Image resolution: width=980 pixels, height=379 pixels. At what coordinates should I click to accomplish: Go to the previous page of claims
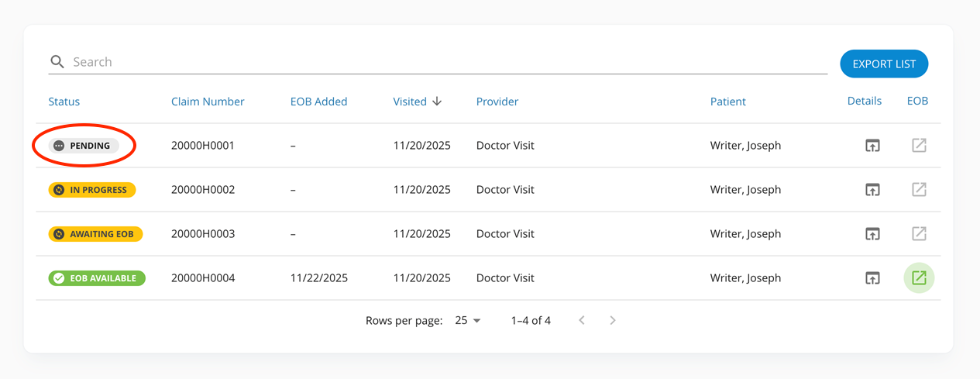(582, 321)
